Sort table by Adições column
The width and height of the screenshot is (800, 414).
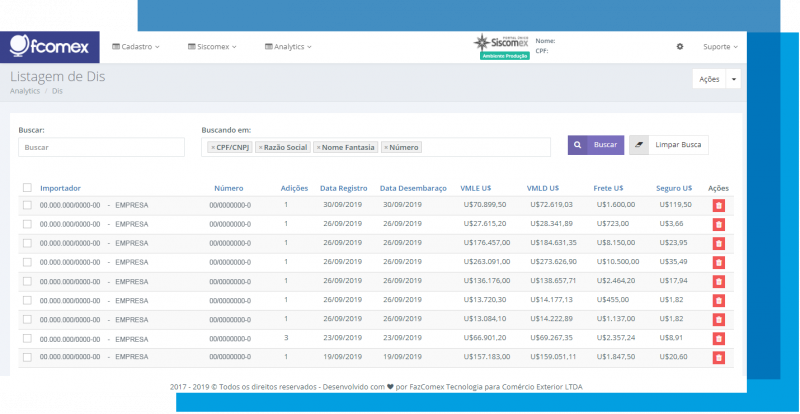[294, 188]
